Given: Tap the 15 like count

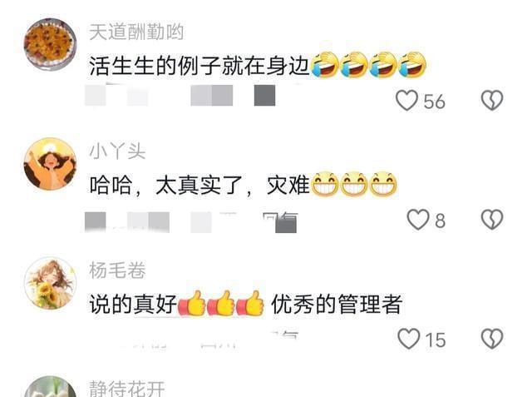Looking at the screenshot, I should [x=436, y=340].
